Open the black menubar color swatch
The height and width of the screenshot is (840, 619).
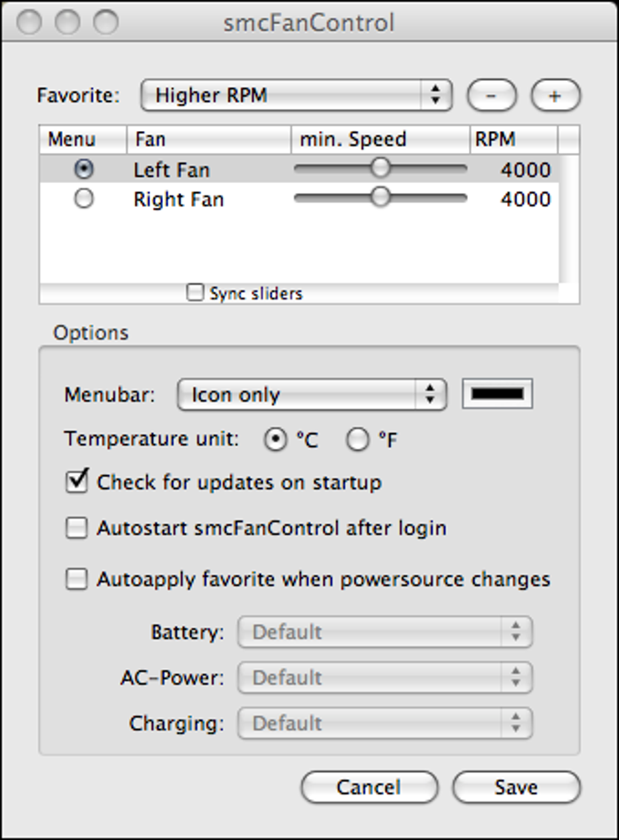(x=497, y=394)
